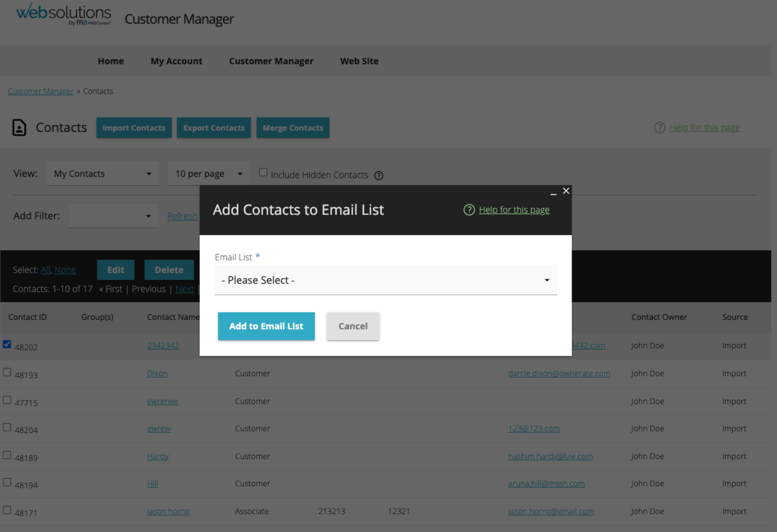Click the help icon beside Include Hidden Contacts
Image resolution: width=777 pixels, height=532 pixels.
pyautogui.click(x=378, y=175)
